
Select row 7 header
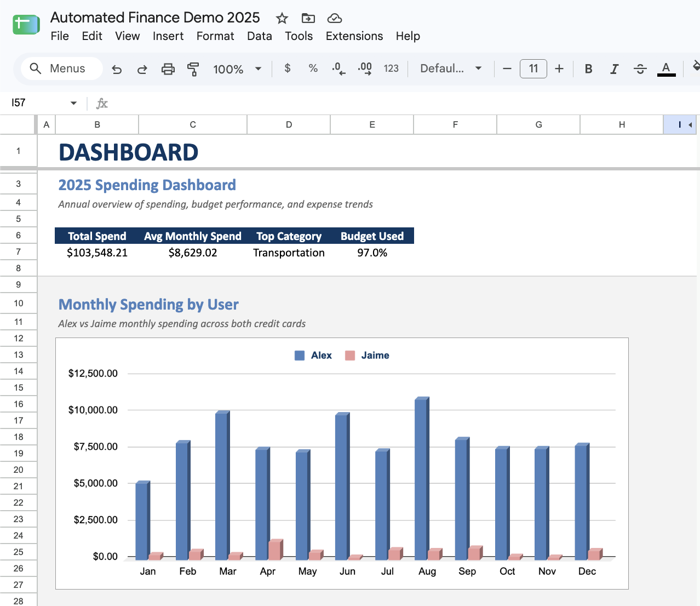click(19, 252)
